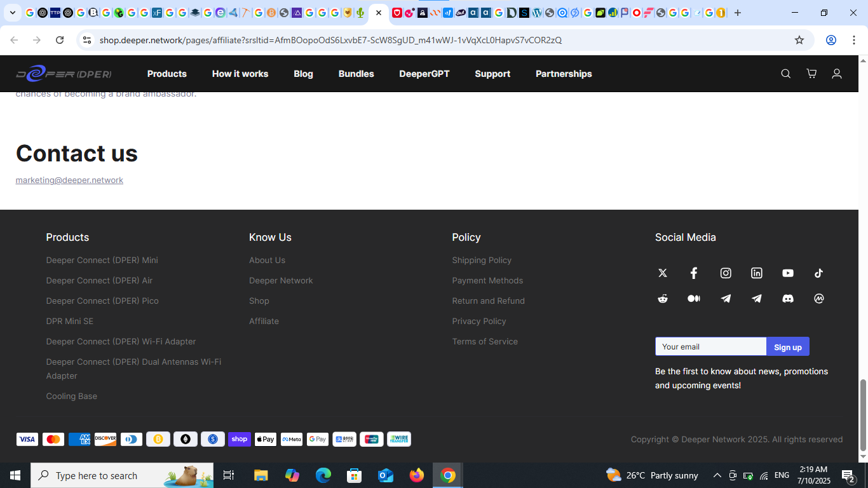Open the Facebook social icon
This screenshot has height=488, width=868.
694,273
